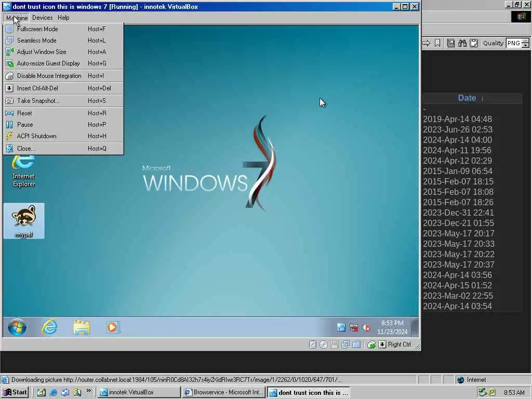This screenshot has width=532, height=399.
Task: Toggle Pause in Machine menu
Action: tap(63, 125)
